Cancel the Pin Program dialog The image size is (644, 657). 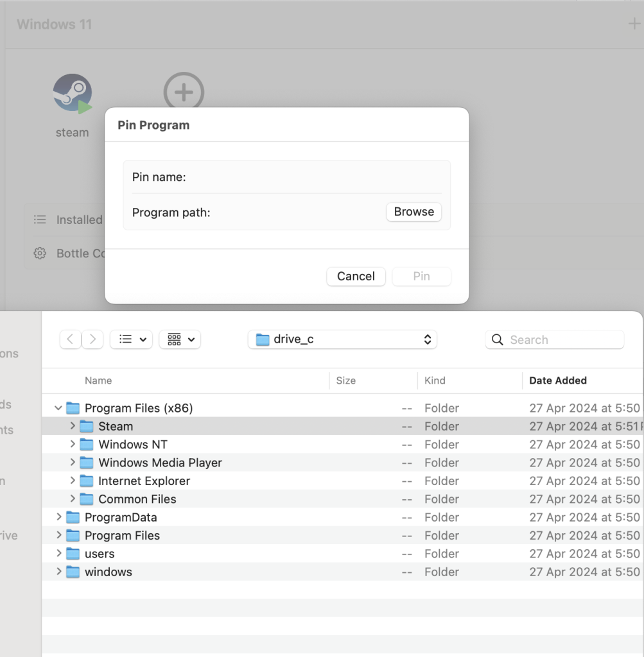(356, 277)
